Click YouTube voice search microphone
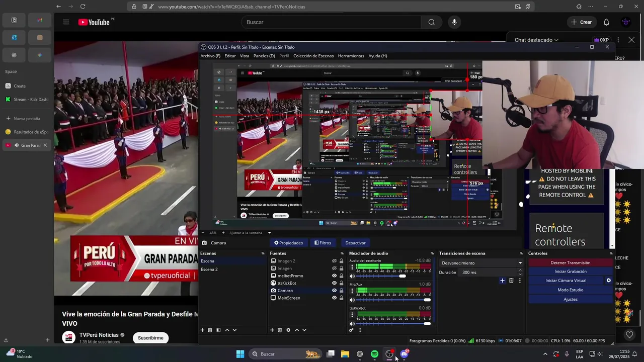644x362 pixels. [x=454, y=22]
